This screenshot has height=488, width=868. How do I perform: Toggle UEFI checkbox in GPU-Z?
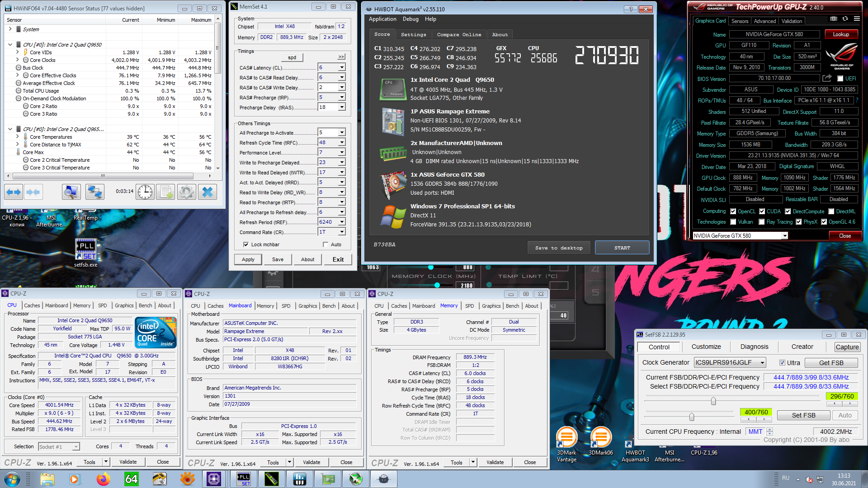(x=840, y=79)
